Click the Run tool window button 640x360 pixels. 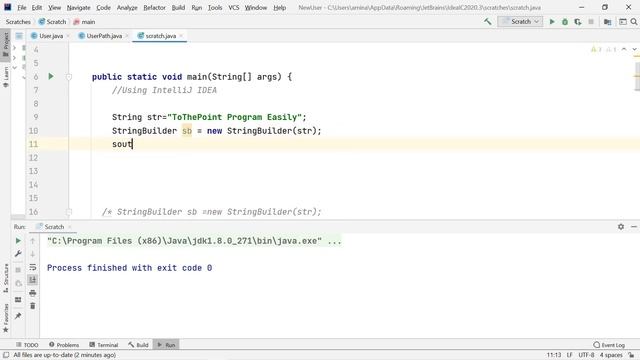click(x=166, y=345)
